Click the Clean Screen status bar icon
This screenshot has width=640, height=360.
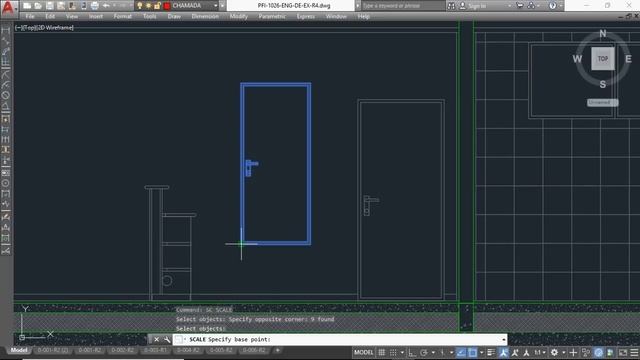tap(624, 352)
